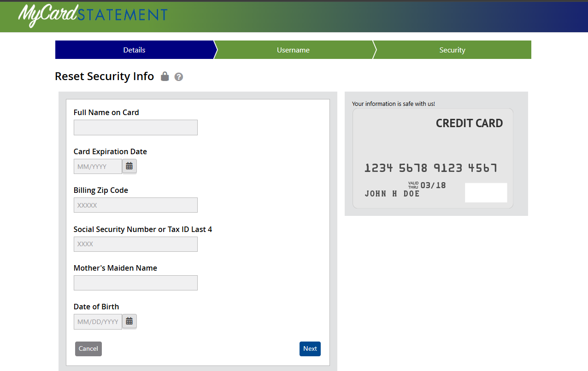This screenshot has height=371, width=588.
Task: Focus the Full Name on Card field
Action: 135,128
